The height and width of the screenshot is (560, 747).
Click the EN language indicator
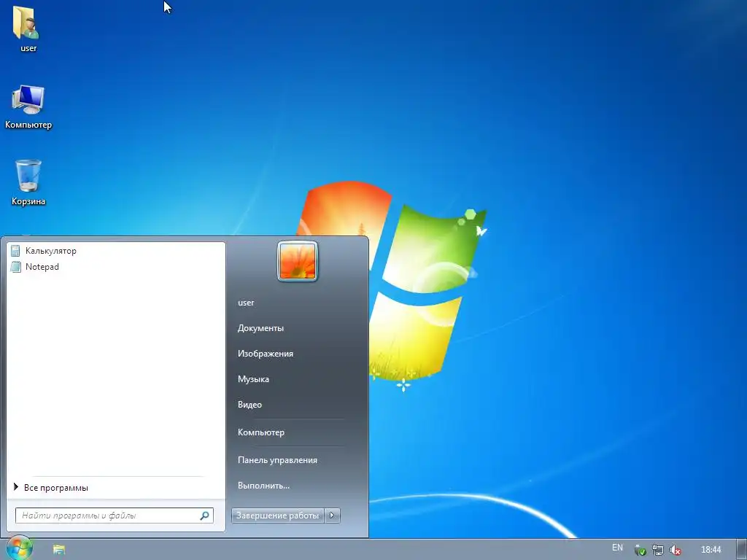tap(617, 548)
